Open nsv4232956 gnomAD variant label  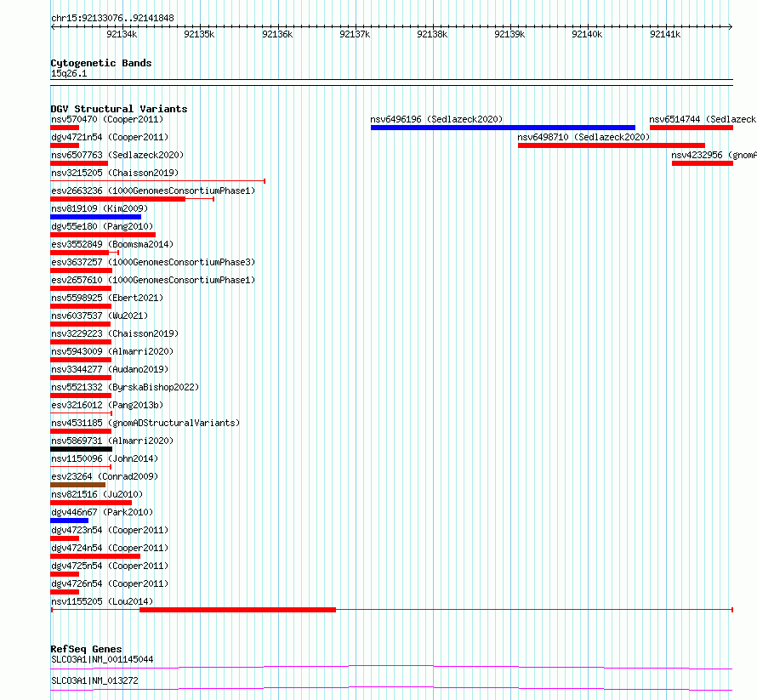[x=714, y=155]
